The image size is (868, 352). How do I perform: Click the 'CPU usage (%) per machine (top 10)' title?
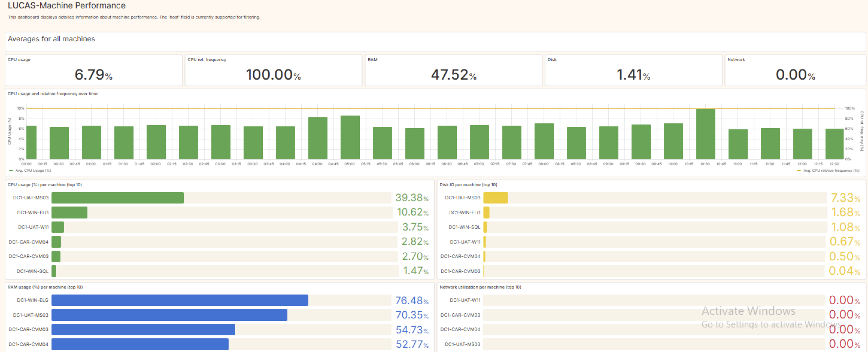(45, 185)
